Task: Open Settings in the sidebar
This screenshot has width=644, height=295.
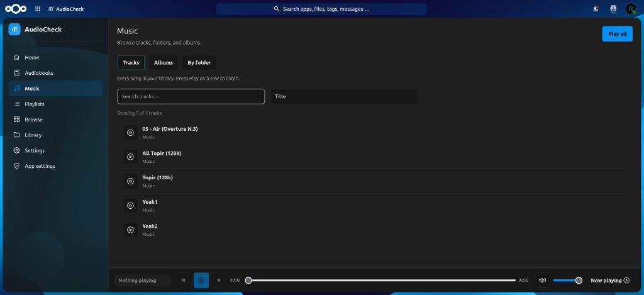Action: 55,150
